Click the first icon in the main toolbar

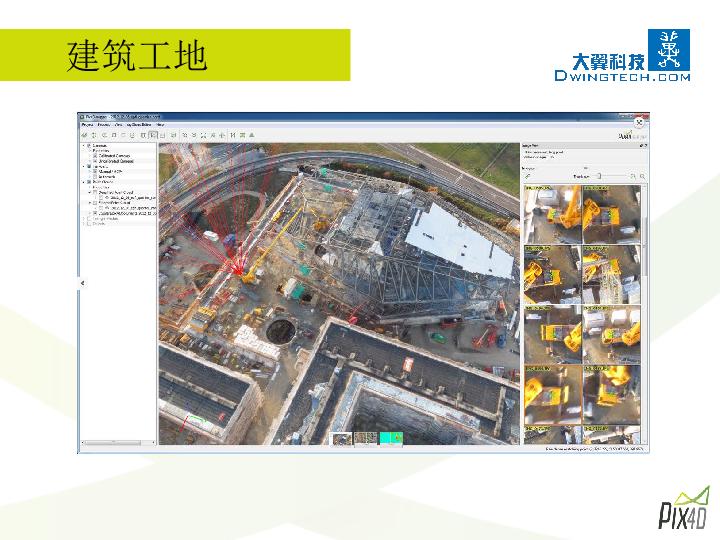(84, 134)
